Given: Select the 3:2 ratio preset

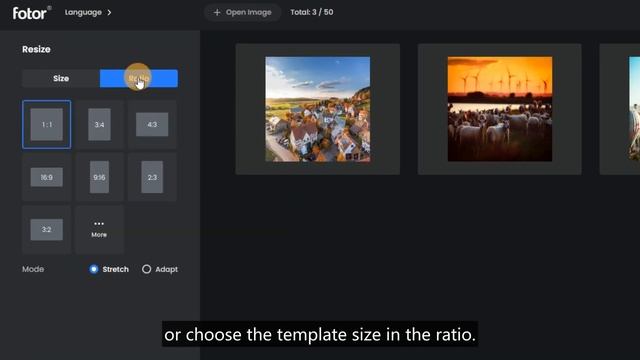Looking at the screenshot, I should point(47,230).
